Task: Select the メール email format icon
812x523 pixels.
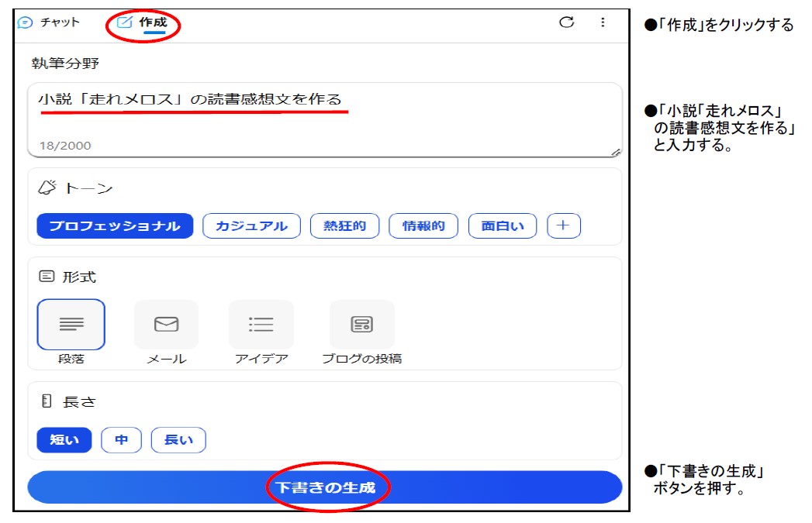Action: tap(166, 325)
